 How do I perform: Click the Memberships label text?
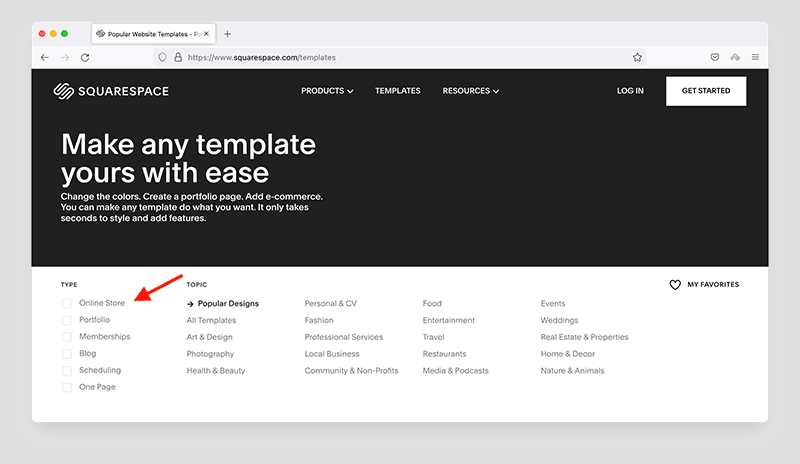pyautogui.click(x=105, y=337)
